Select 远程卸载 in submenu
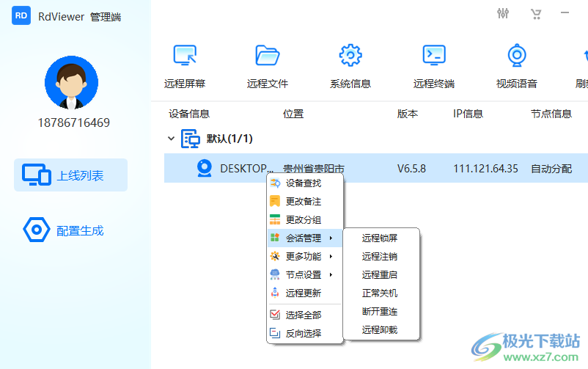The width and height of the screenshot is (588, 369). click(x=381, y=330)
